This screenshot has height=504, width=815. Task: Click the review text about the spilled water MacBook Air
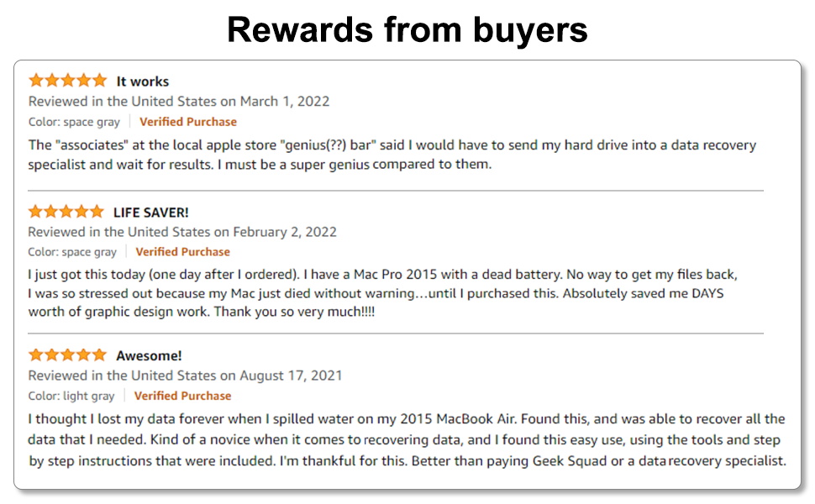tap(407, 439)
